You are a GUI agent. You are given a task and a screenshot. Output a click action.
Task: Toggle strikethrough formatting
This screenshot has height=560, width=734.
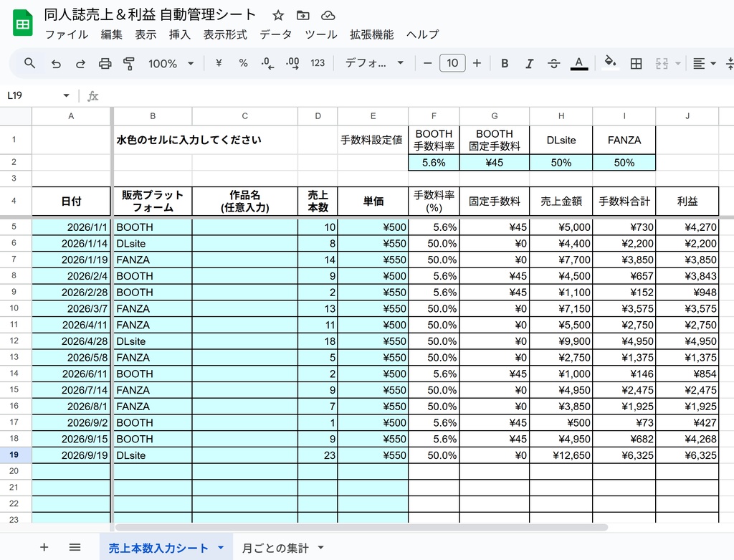tap(553, 63)
